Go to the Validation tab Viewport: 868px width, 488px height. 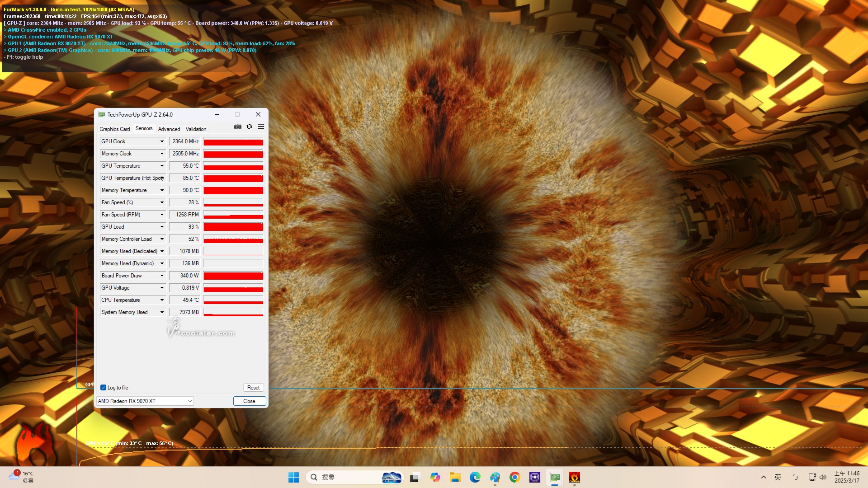pyautogui.click(x=196, y=129)
